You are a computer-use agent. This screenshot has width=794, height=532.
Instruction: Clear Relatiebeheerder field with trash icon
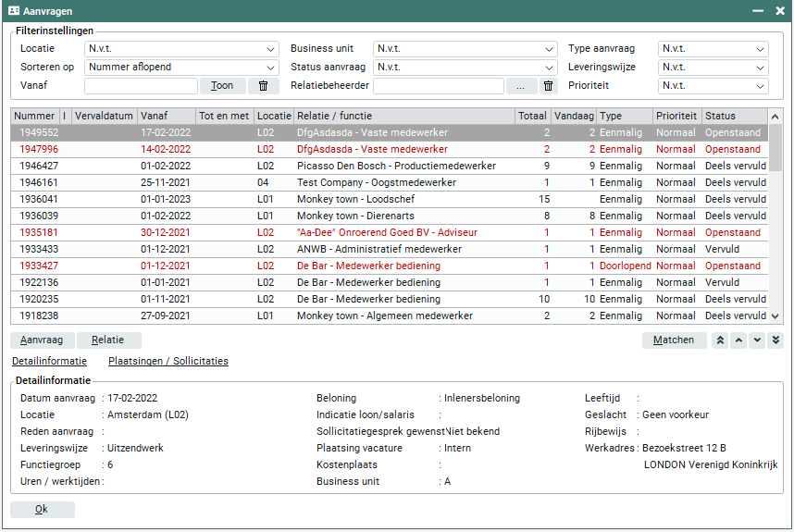pos(548,86)
